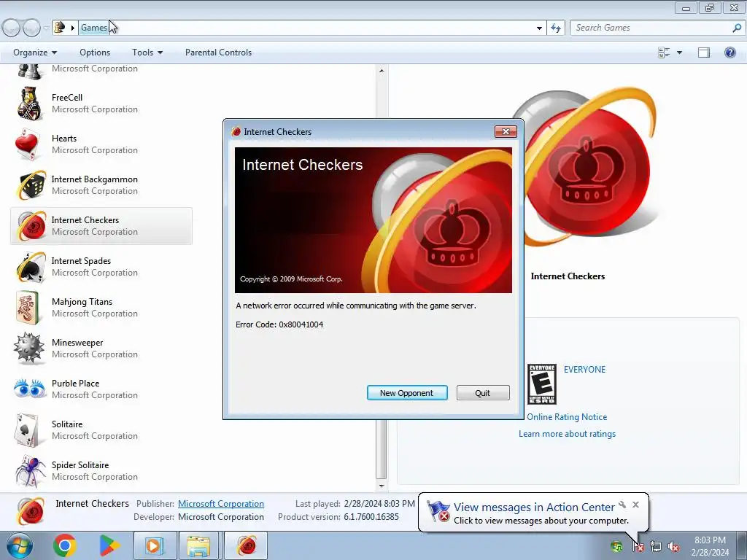This screenshot has height=560, width=747.
Task: Click Parental Controls in the toolbar
Action: pyautogui.click(x=218, y=52)
